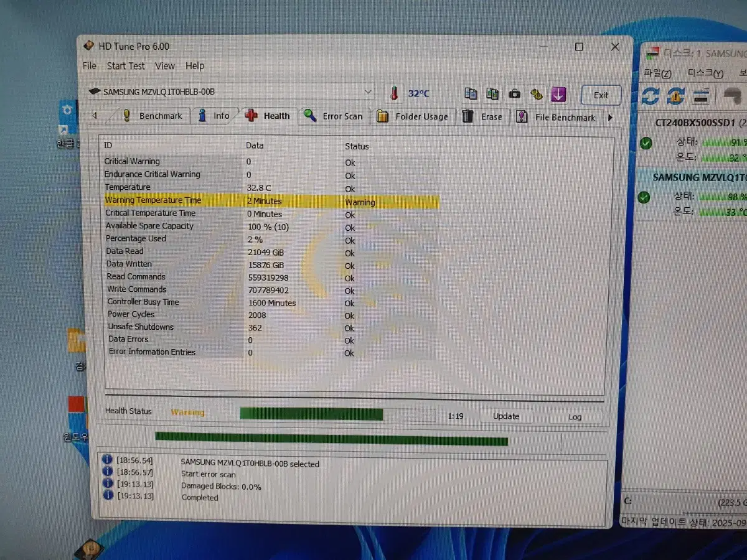Click the blue refresh icon in disk window
The height and width of the screenshot is (560, 747).
click(651, 96)
